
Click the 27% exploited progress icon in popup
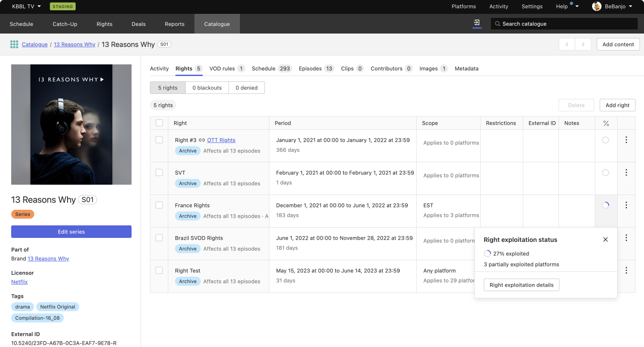tap(487, 254)
